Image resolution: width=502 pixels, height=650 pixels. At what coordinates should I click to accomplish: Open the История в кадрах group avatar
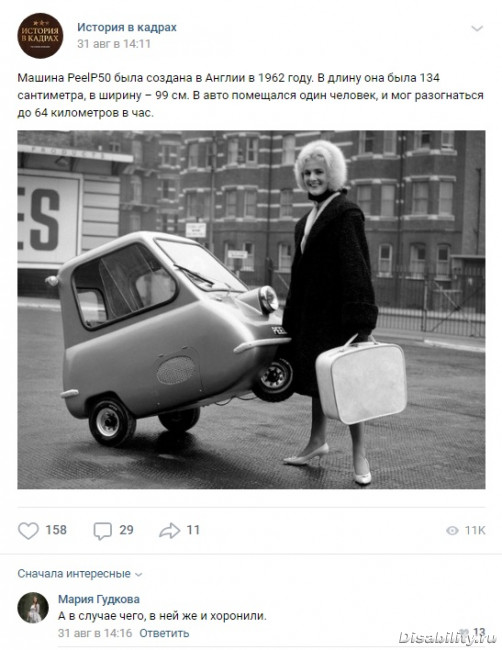(40, 36)
